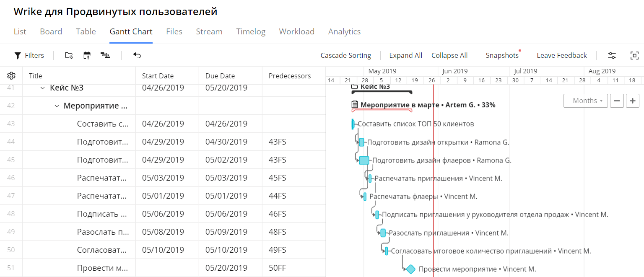
Task: Click the critical path bars icon
Action: coord(105,55)
